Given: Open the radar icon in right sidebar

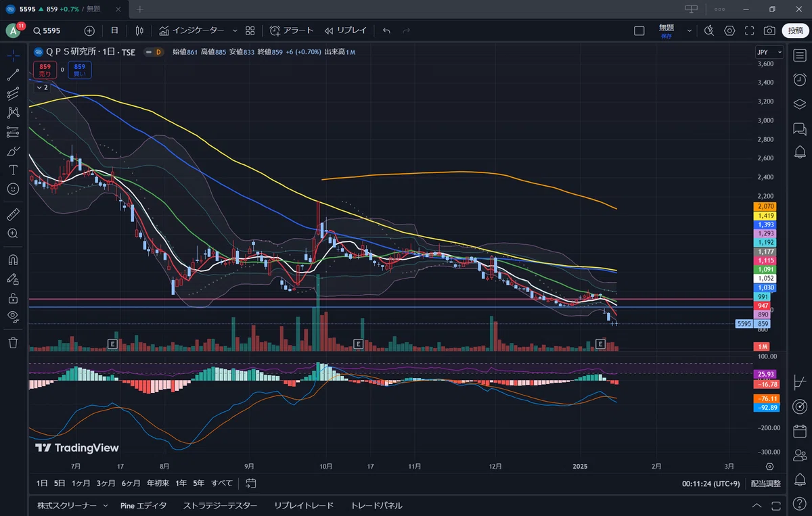Looking at the screenshot, I should (799, 406).
